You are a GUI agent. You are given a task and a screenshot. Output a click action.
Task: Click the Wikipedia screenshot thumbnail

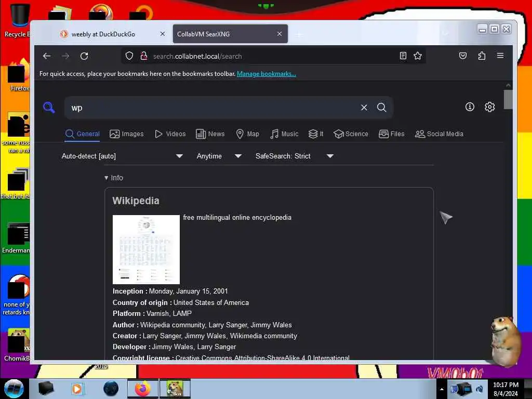(146, 249)
